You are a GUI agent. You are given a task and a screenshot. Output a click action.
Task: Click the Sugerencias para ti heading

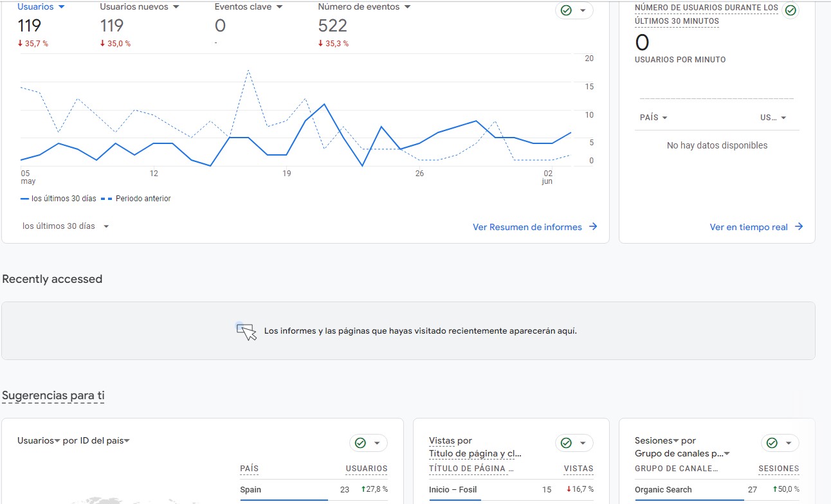(x=53, y=395)
